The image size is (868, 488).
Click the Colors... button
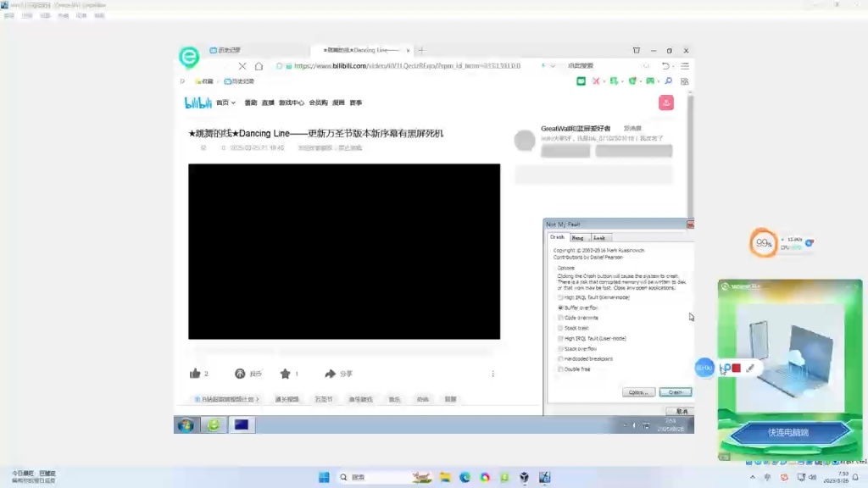638,392
